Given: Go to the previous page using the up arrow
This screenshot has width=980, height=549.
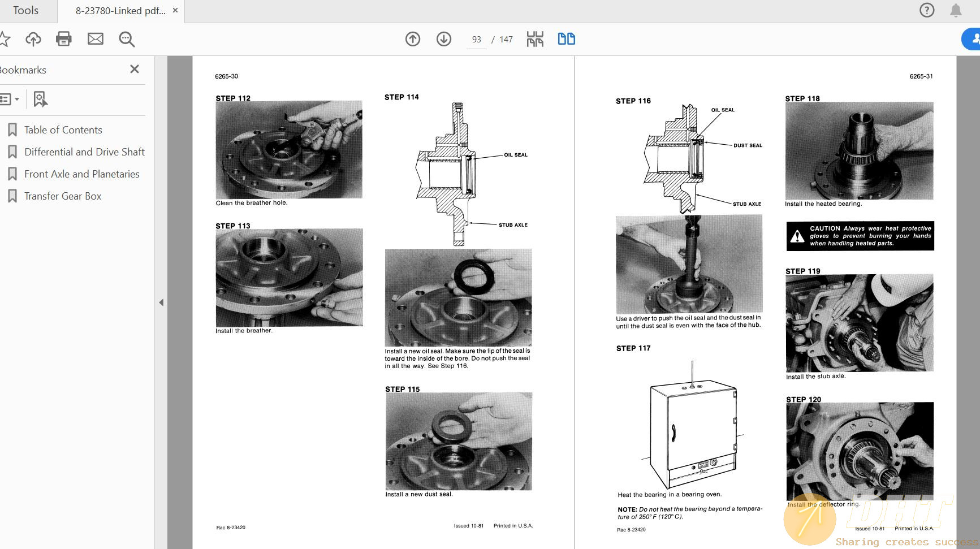Looking at the screenshot, I should coord(413,38).
